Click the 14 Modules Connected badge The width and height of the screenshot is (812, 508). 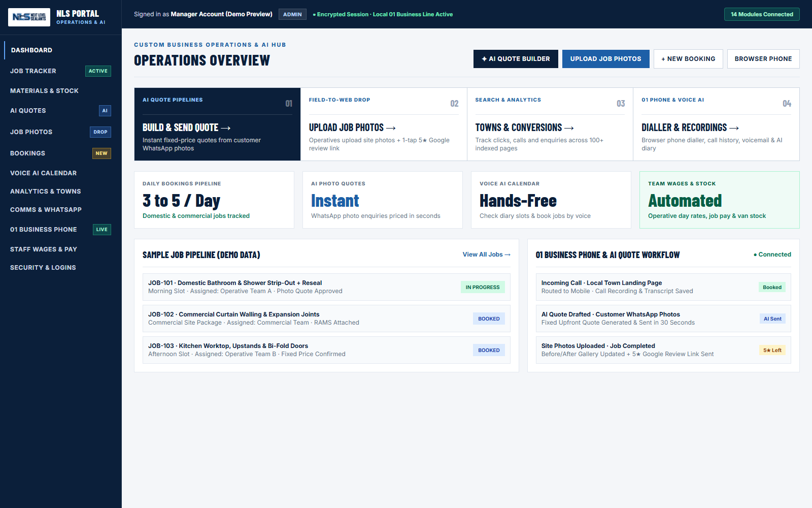click(762, 14)
